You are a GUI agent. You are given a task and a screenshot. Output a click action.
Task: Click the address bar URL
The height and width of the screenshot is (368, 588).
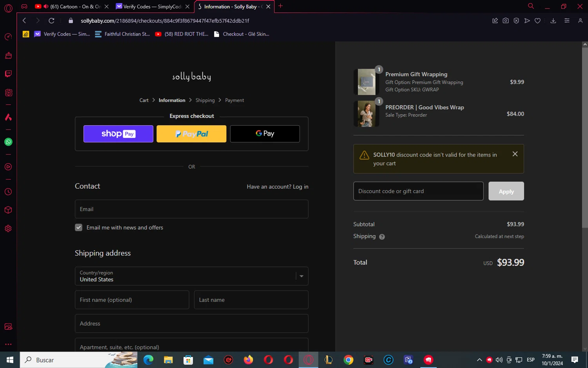(165, 21)
